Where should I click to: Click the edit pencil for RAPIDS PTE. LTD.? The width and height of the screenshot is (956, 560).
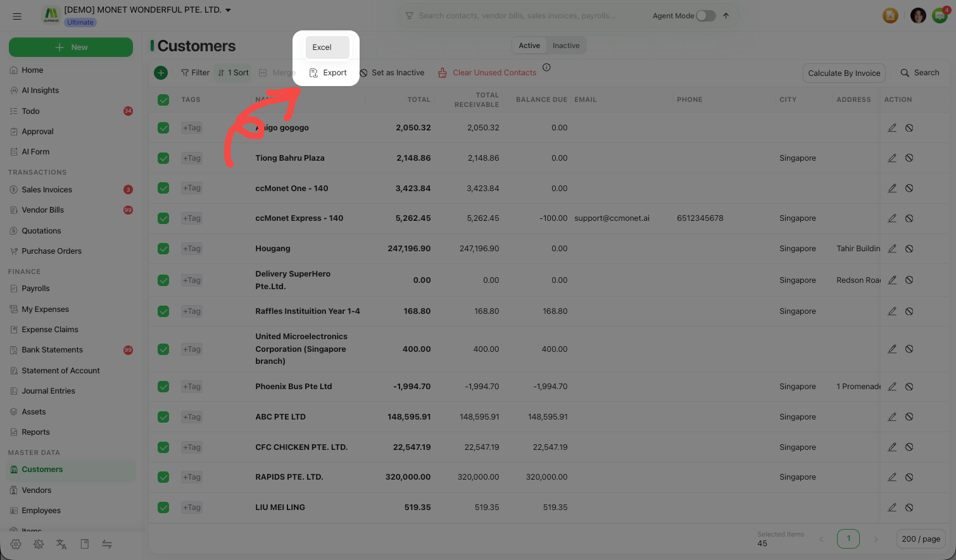(892, 477)
